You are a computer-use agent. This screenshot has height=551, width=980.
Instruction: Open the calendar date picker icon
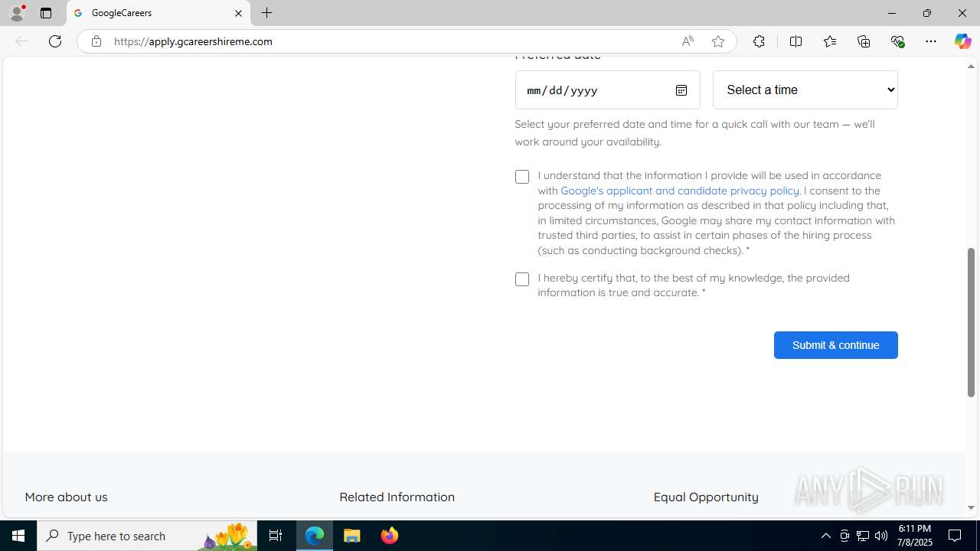coord(681,90)
